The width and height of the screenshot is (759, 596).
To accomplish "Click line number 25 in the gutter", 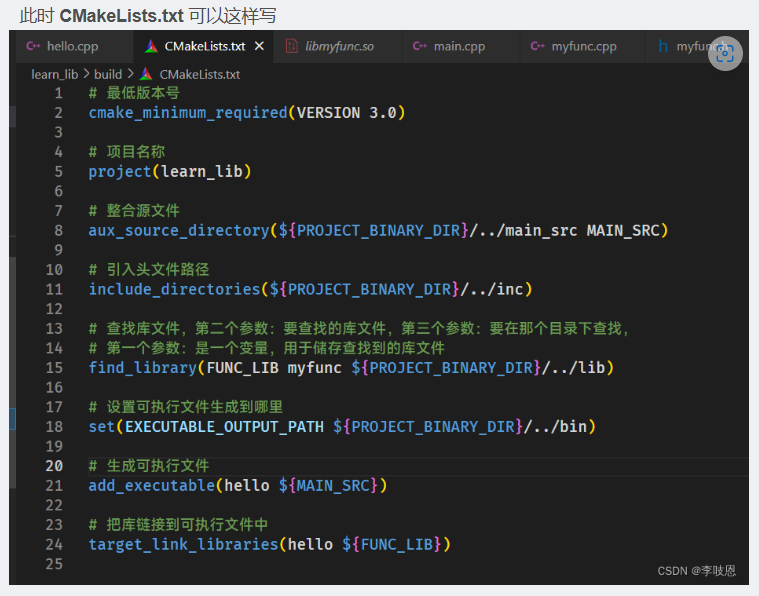I will click(x=54, y=564).
